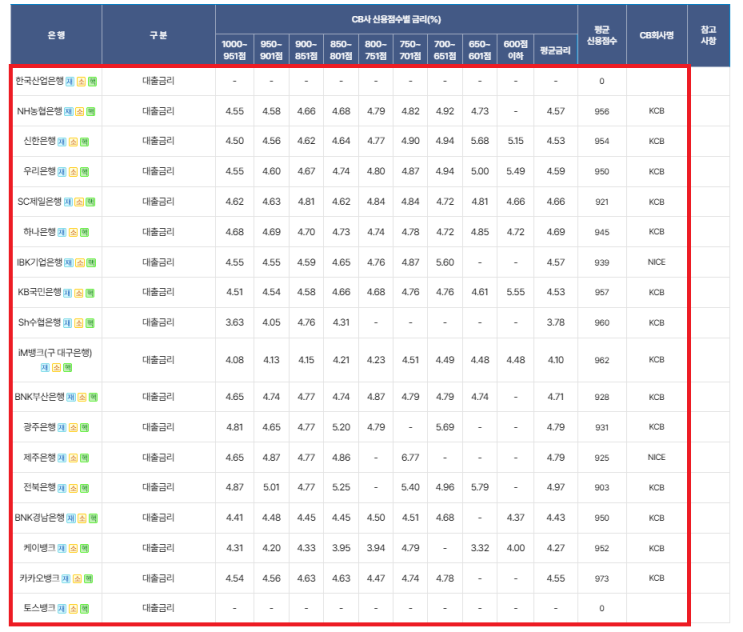Click the 평균금리 column header
The width and height of the screenshot is (743, 632).
point(555,50)
